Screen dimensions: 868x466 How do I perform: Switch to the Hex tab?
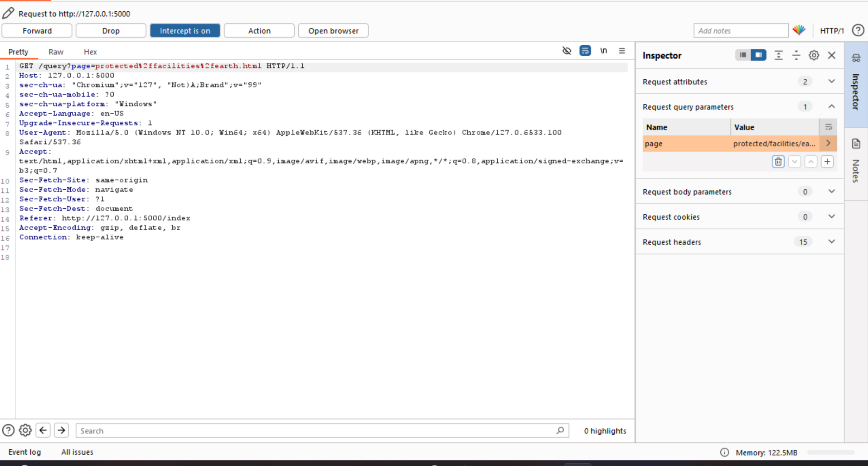click(x=90, y=52)
